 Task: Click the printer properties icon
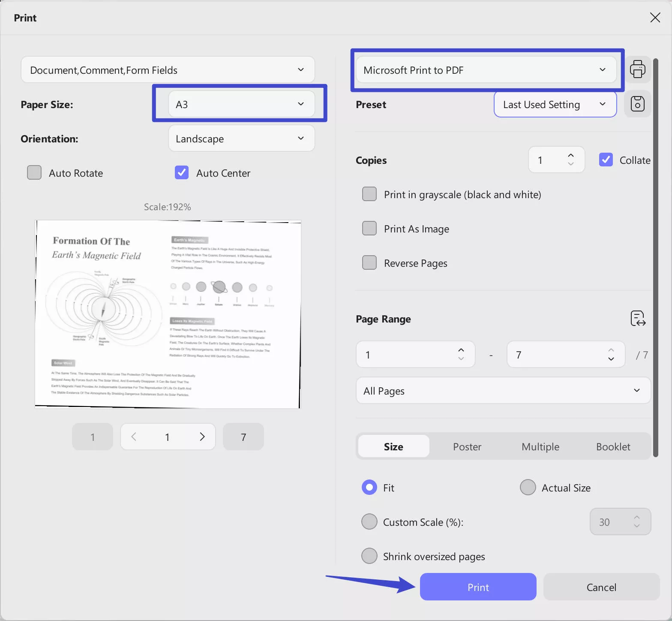point(637,69)
